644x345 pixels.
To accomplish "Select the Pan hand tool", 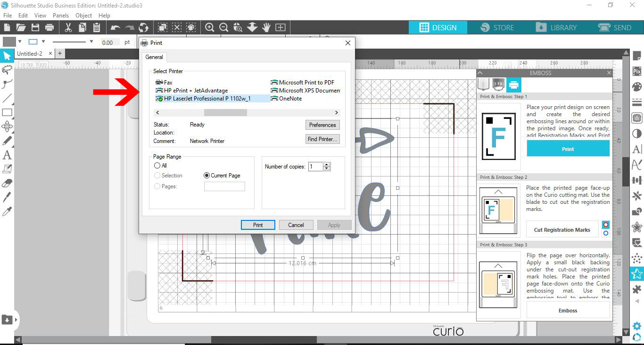I will 266,27.
